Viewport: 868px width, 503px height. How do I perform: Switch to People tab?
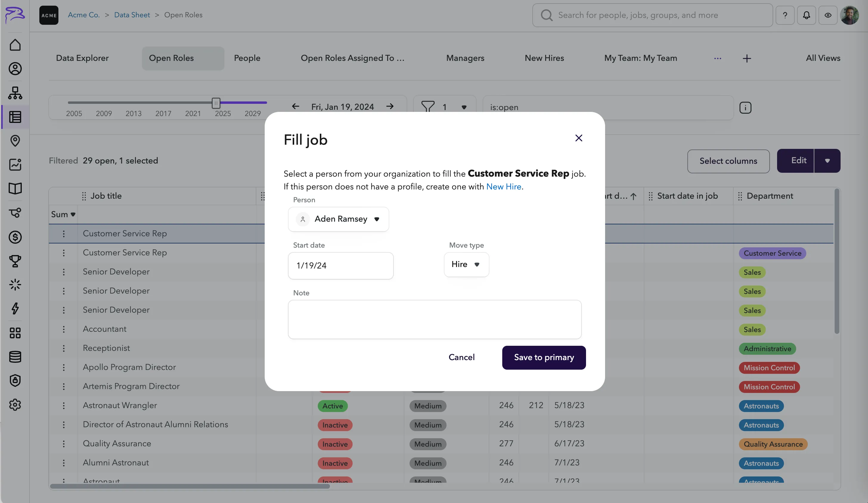(247, 58)
